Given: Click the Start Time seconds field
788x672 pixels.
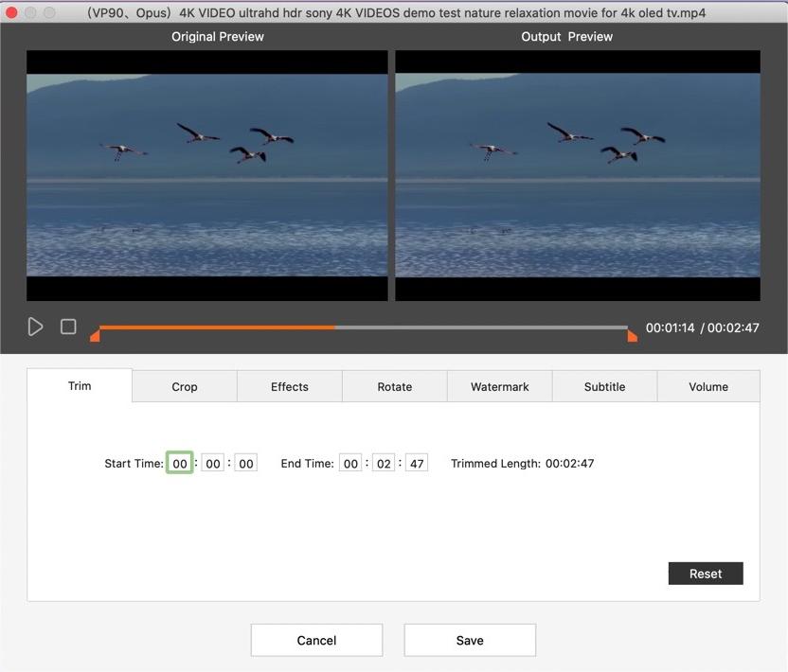Looking at the screenshot, I should pos(246,463).
